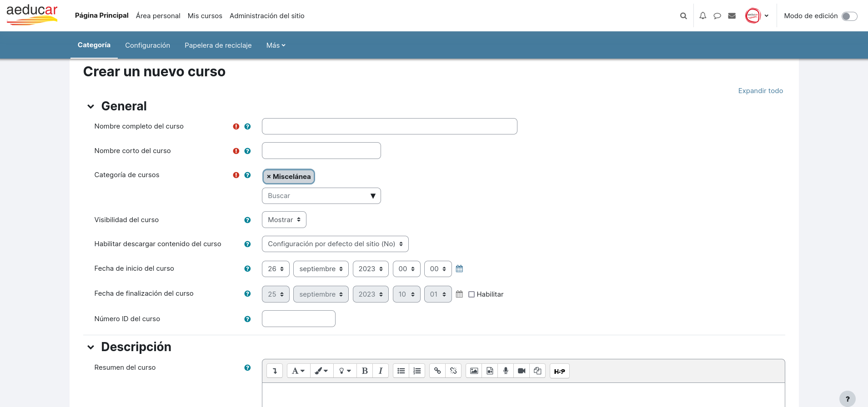
Task: Open the start date day dropdown
Action: [x=276, y=269]
